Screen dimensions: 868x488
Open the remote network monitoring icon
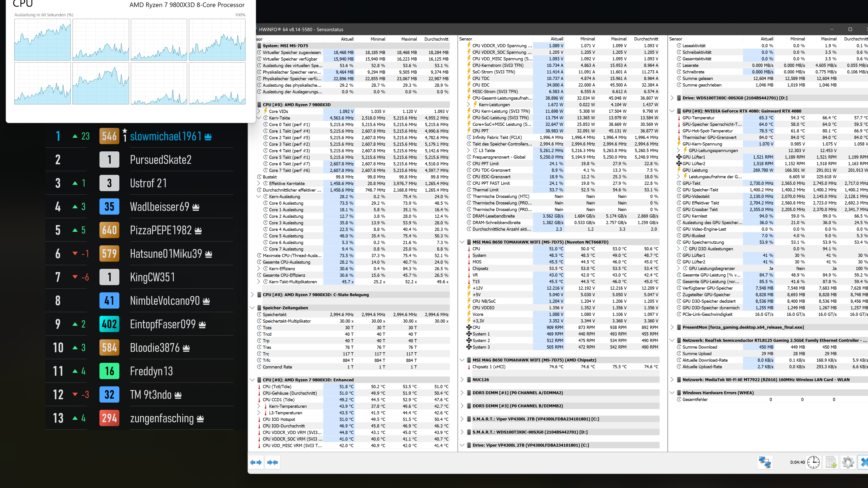764,462
